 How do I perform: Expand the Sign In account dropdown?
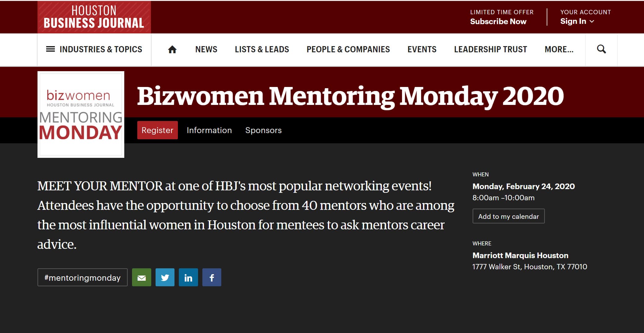577,21
